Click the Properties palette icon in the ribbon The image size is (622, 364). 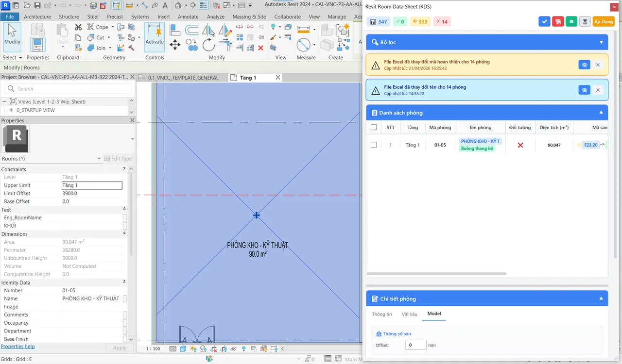coord(37,45)
